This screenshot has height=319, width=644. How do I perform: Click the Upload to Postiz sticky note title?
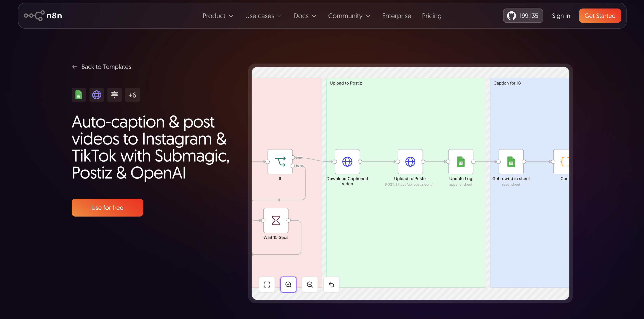point(345,83)
